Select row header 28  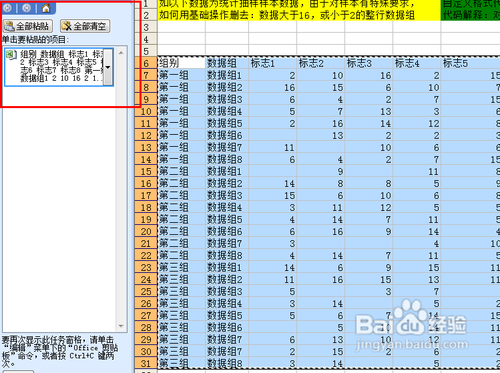click(146, 327)
